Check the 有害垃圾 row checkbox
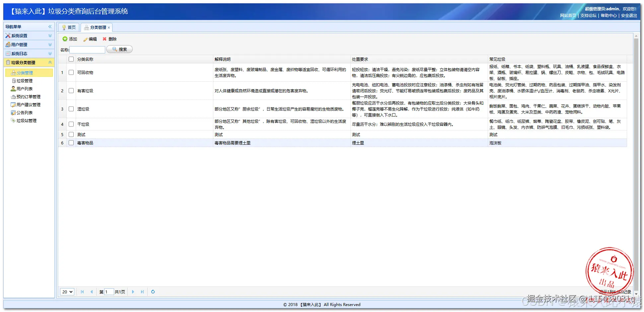The image size is (644, 312). click(x=71, y=91)
